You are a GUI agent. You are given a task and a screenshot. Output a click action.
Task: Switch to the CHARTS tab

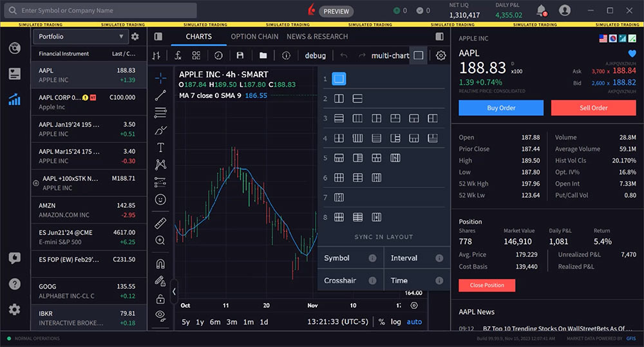(199, 37)
